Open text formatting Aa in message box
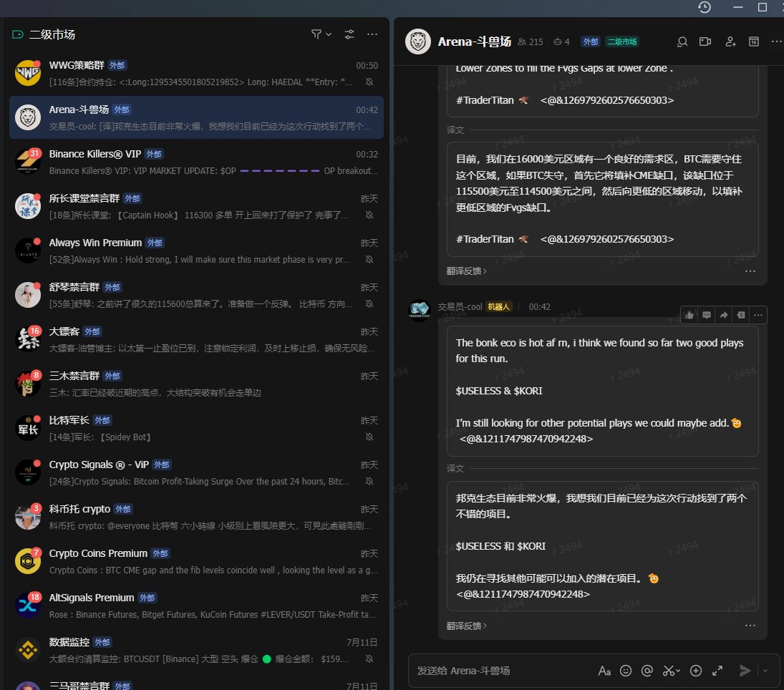The width and height of the screenshot is (784, 690). (604, 671)
